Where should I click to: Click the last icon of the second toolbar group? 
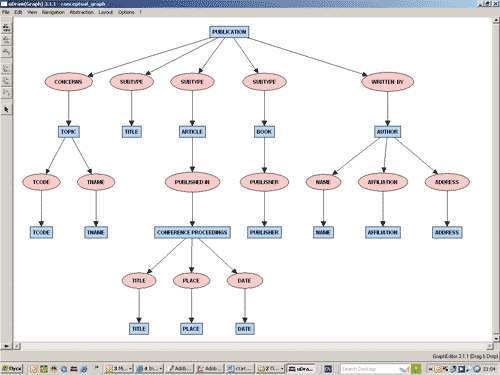pyautogui.click(x=6, y=93)
